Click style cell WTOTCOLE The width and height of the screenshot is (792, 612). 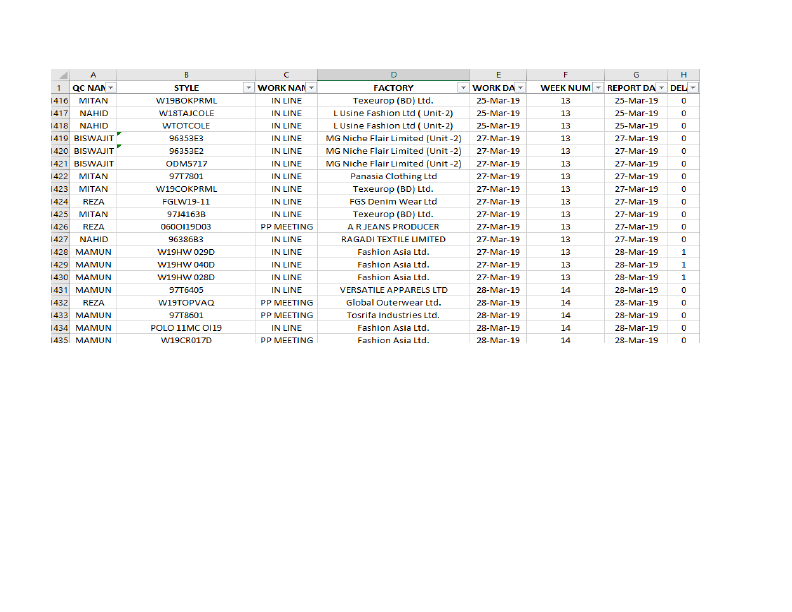pos(186,126)
